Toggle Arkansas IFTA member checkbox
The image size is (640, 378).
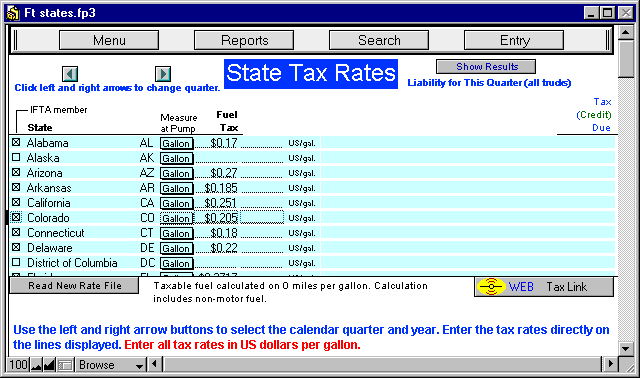16,187
